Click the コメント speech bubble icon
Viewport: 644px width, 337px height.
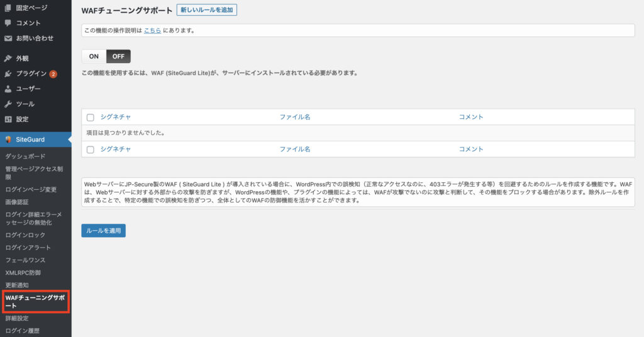tap(8, 23)
